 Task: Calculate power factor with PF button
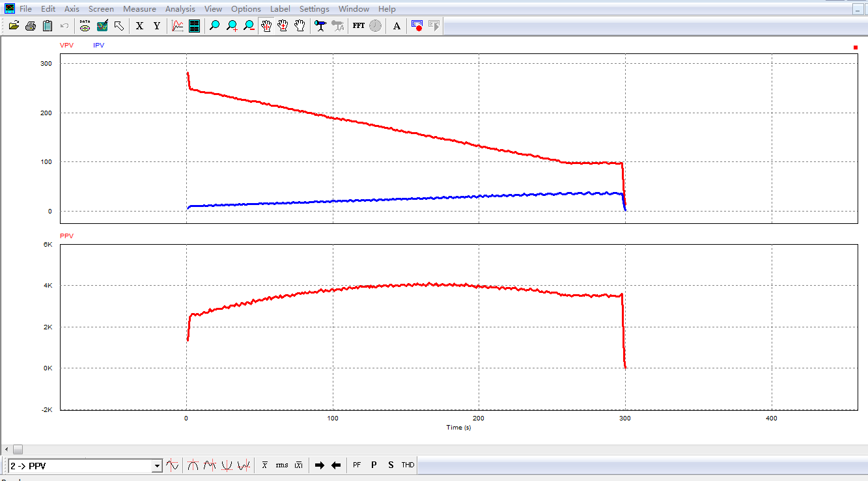[x=357, y=465]
